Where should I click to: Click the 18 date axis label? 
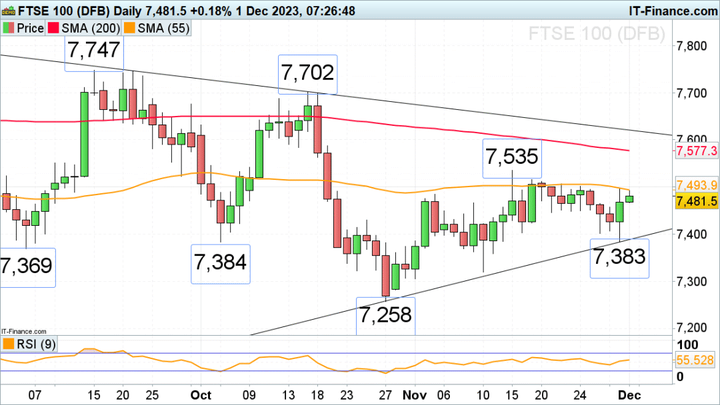[317, 395]
